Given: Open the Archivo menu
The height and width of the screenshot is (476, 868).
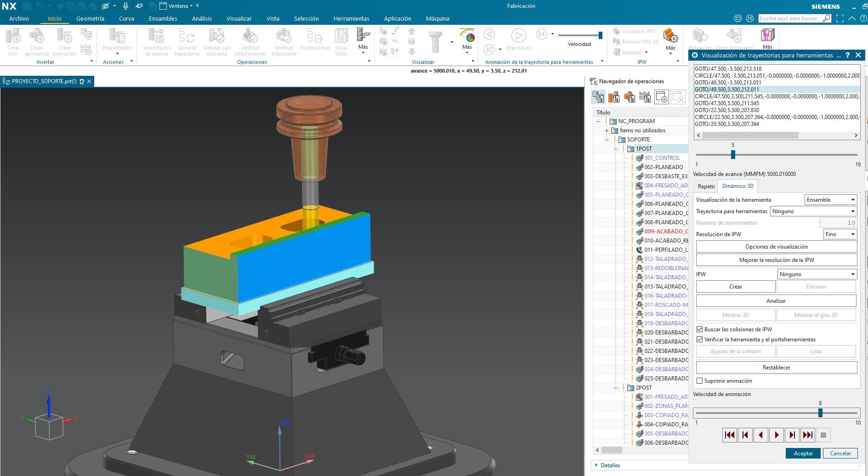Looking at the screenshot, I should (x=19, y=18).
